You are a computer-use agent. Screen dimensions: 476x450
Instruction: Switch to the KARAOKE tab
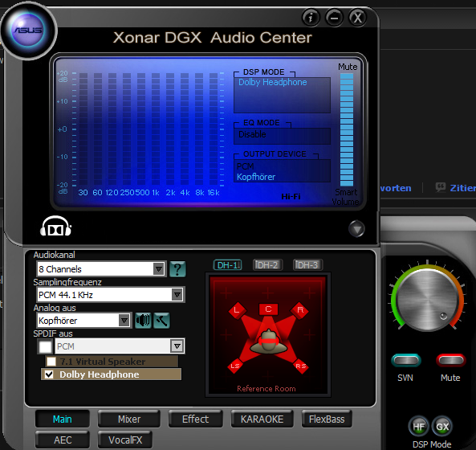pos(262,419)
